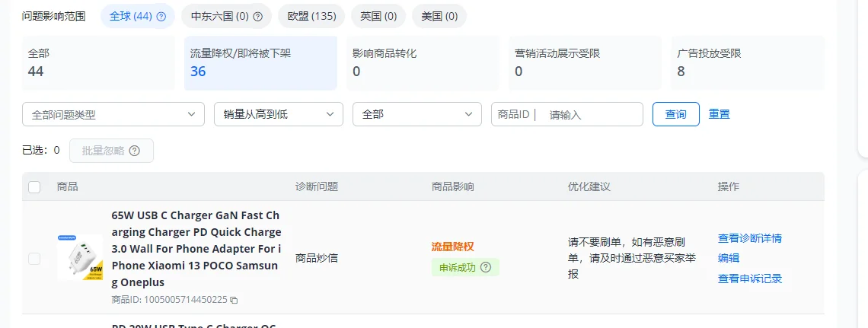Image resolution: width=868 pixels, height=328 pixels.
Task: Open the 65W charger product thumbnail
Action: (x=79, y=257)
